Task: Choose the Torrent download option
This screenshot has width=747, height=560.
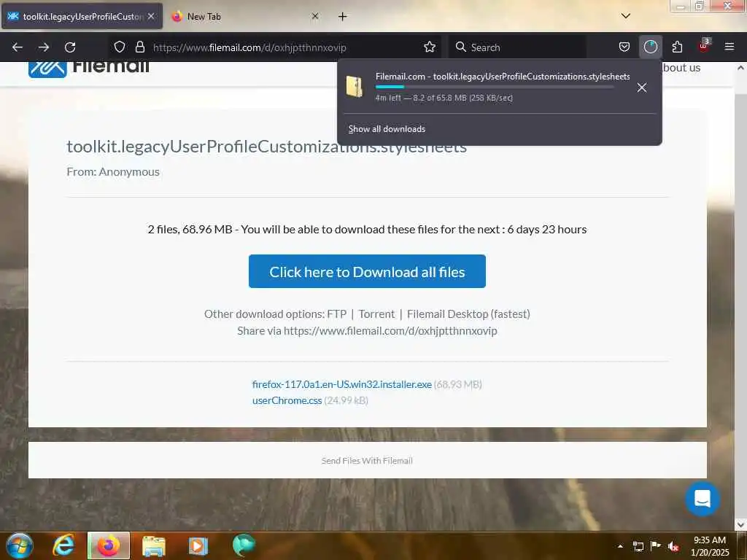Action: 376,314
